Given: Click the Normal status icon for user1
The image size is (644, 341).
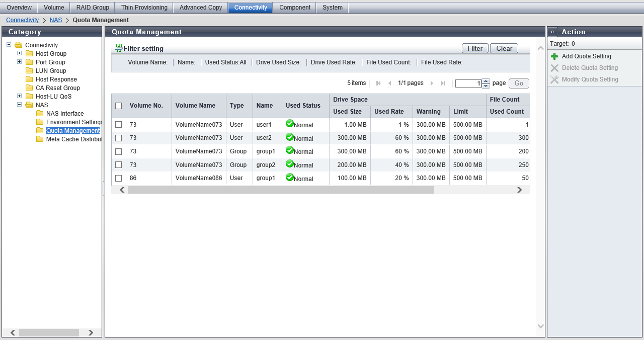Looking at the screenshot, I should pos(289,123).
